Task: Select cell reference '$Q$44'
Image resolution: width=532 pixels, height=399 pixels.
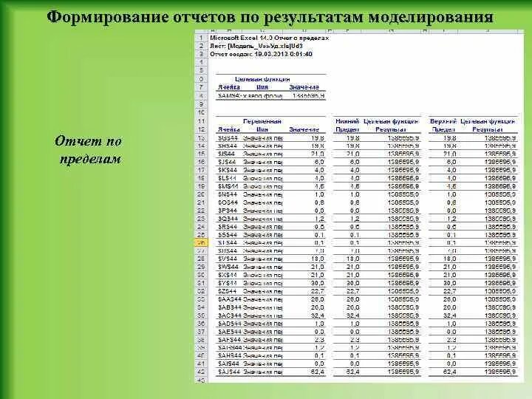Action: tap(228, 219)
